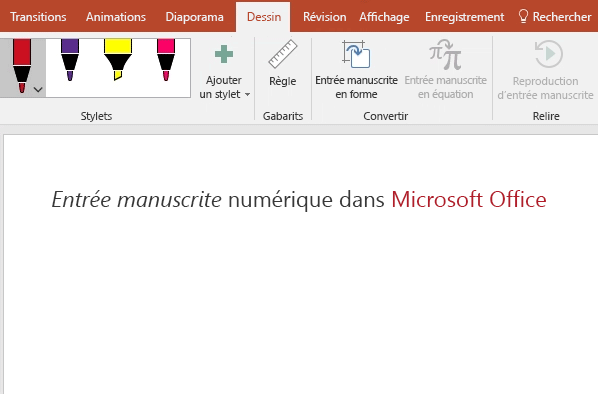
Task: Click the Dessin ribbon tab
Action: (264, 17)
